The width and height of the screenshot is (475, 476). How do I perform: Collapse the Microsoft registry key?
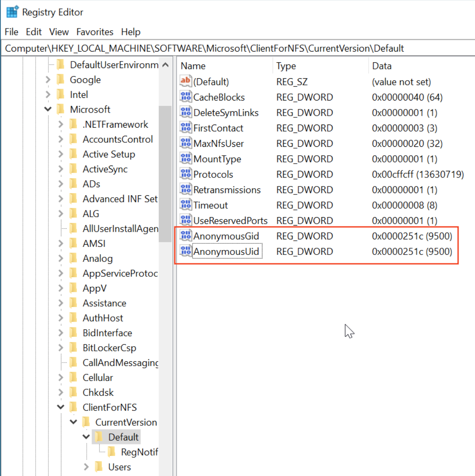click(x=48, y=109)
